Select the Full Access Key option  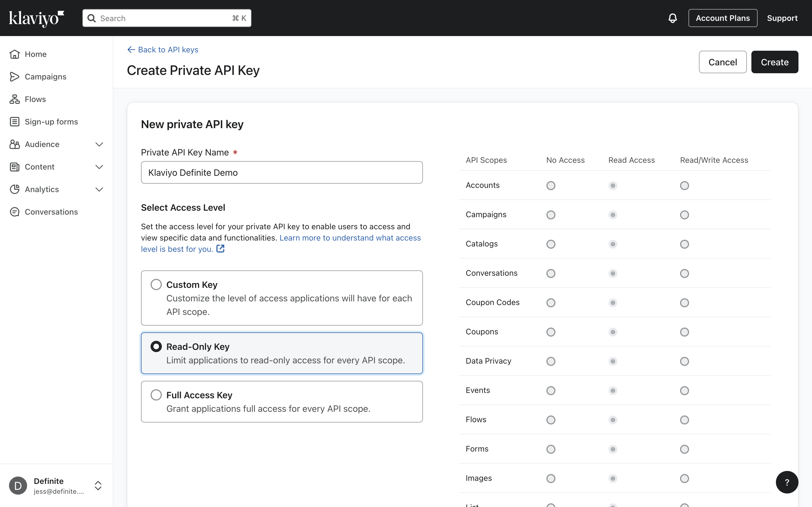point(156,395)
